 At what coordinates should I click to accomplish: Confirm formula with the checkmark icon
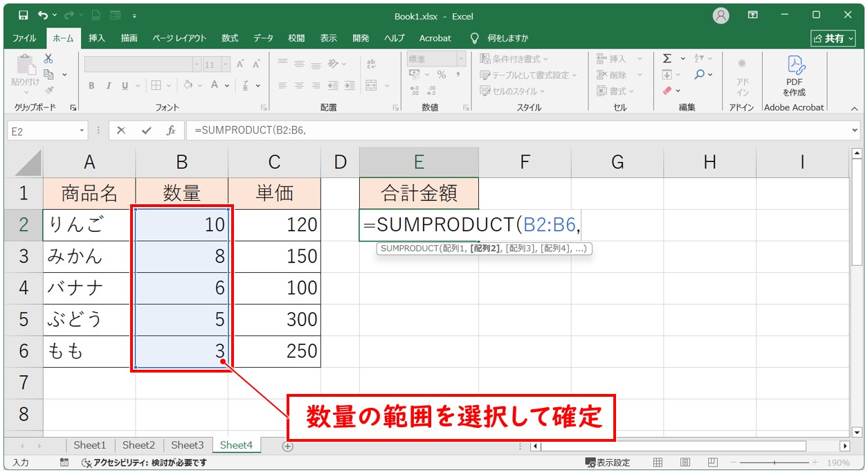click(146, 130)
